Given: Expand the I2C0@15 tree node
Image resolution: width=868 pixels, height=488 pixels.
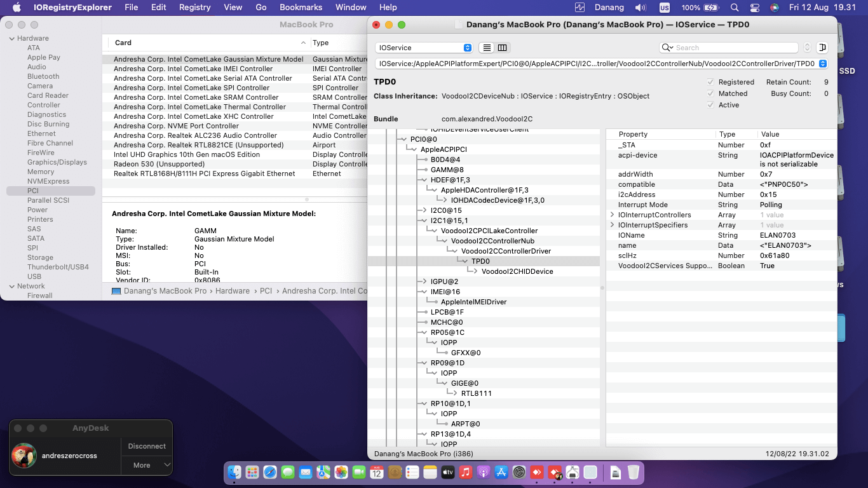Looking at the screenshot, I should pos(424,210).
